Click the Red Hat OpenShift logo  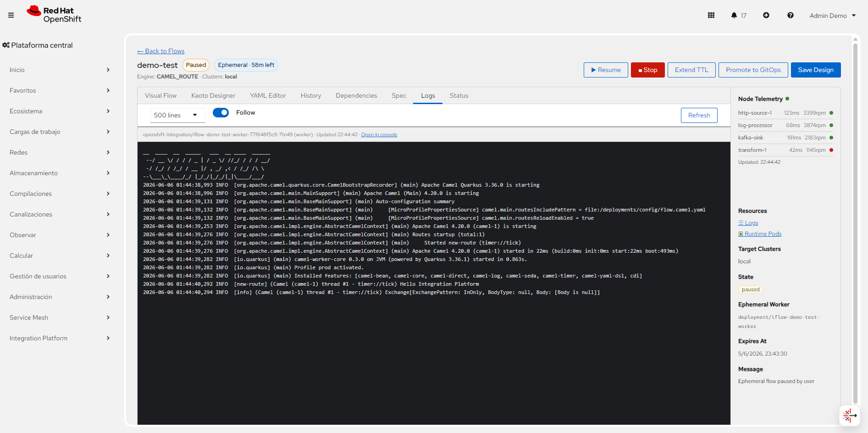pos(54,15)
